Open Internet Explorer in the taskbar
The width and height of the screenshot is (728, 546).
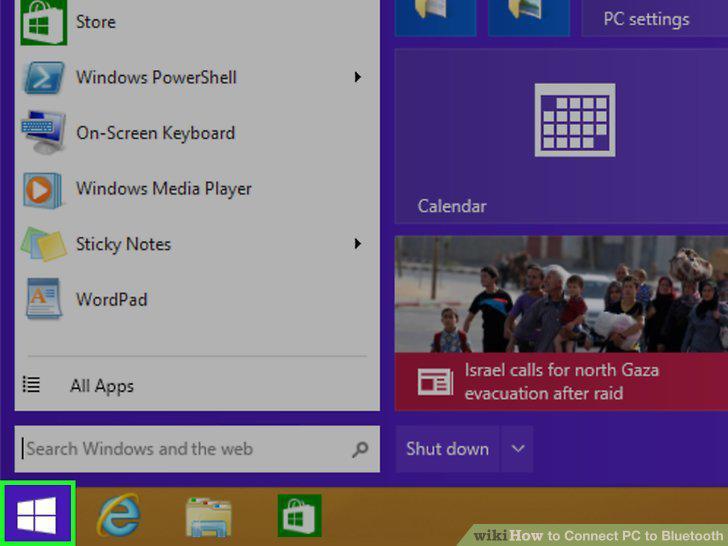[119, 515]
